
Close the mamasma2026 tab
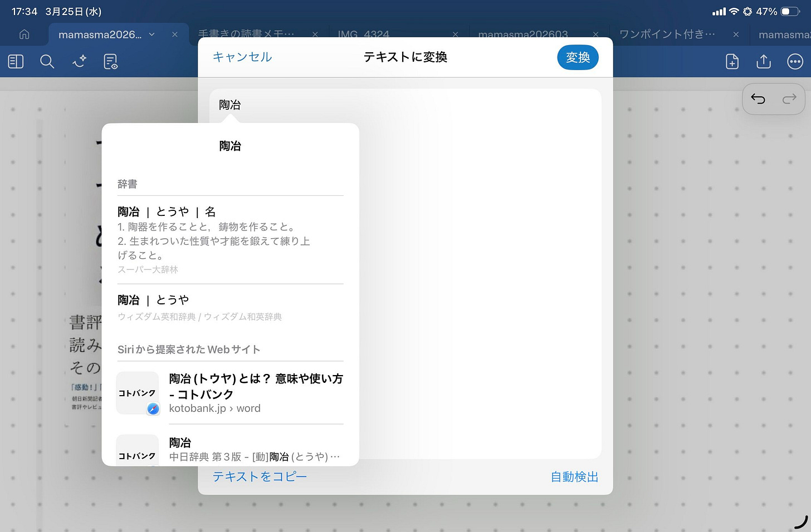pyautogui.click(x=175, y=35)
